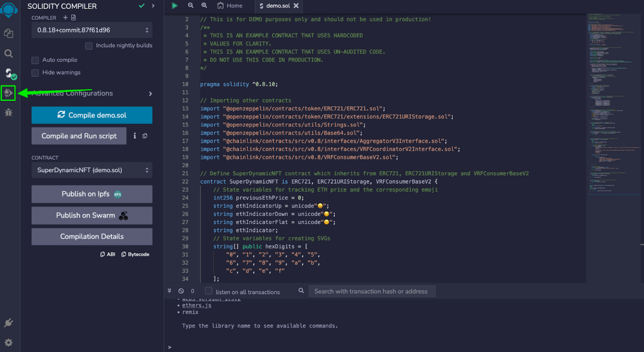
Task: Enable Auto compile
Action: (35, 60)
